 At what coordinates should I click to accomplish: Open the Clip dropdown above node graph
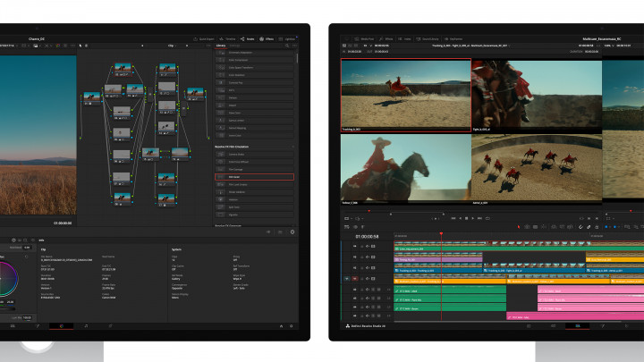coord(172,46)
